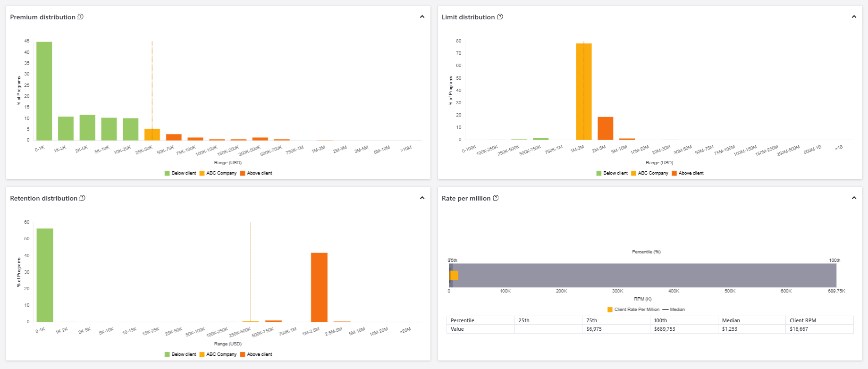Toggle ABC Company legend in Limit chart
Viewport: 868px width, 369px height.
coord(649,173)
